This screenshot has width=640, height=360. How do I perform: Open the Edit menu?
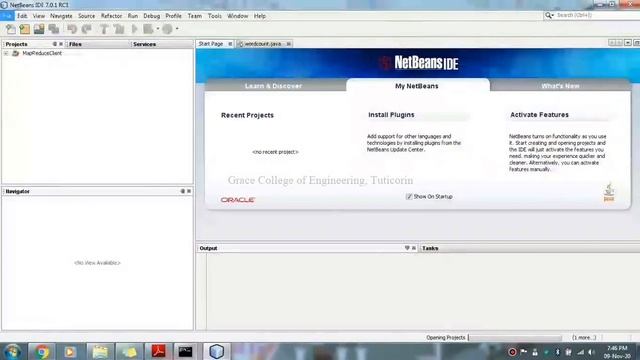[22, 16]
